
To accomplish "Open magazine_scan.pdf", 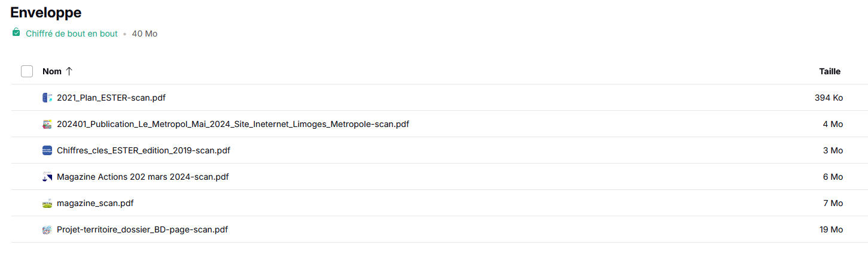I will point(95,203).
